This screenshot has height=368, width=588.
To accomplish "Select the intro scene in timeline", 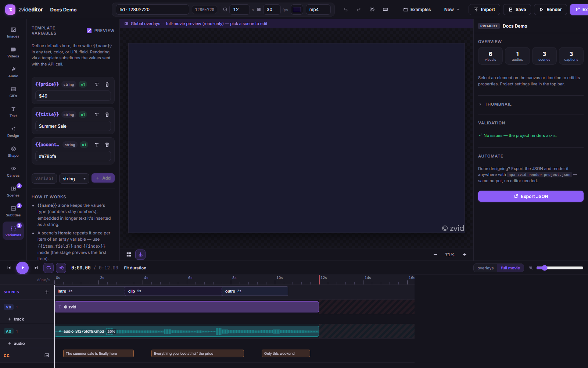I will (90, 291).
